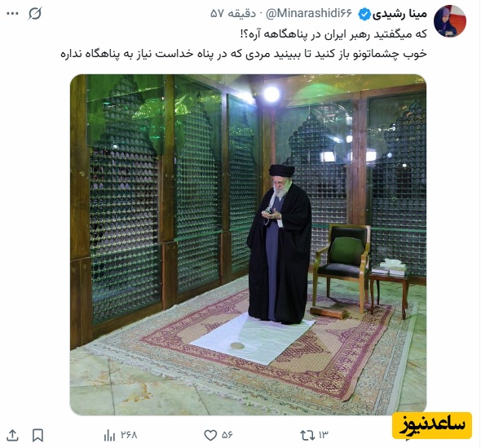
Task: Click the second line of tweet text
Action: tap(244, 54)
